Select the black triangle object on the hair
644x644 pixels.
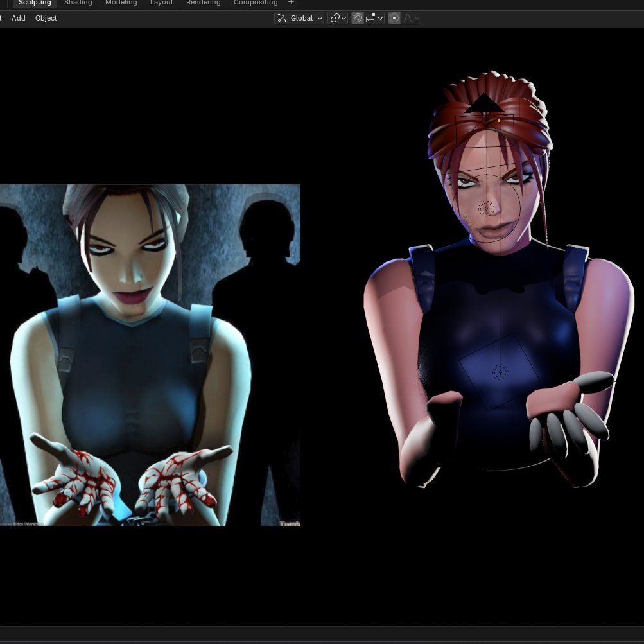click(484, 103)
